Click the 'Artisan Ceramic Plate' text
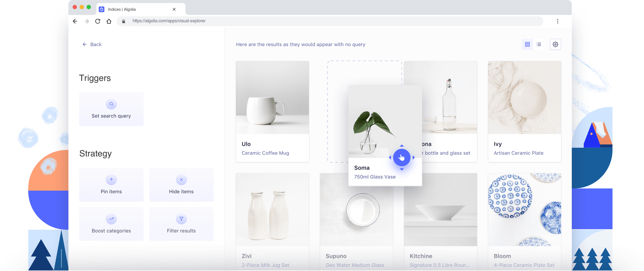The image size is (644, 271). click(519, 153)
